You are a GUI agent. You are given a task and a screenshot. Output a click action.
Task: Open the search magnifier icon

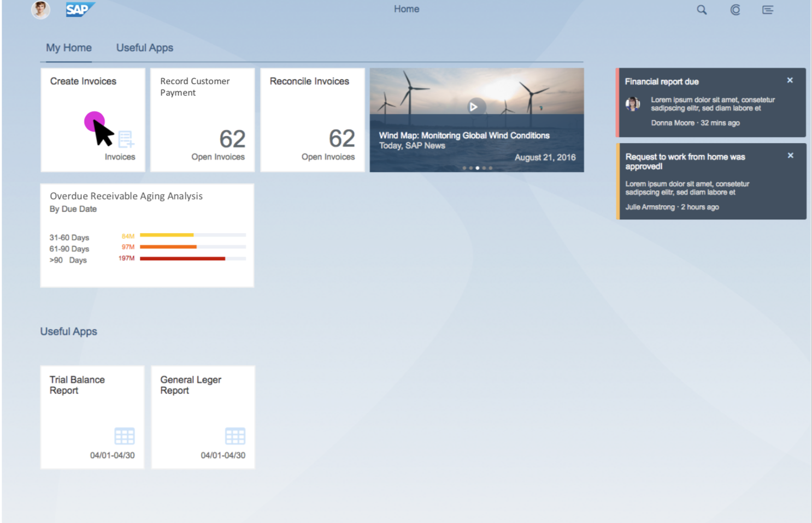pos(702,10)
